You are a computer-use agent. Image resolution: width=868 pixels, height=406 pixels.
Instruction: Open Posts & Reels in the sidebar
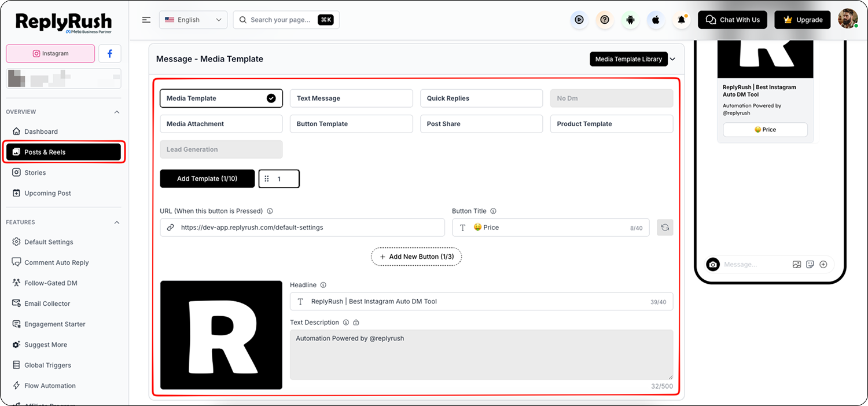point(64,152)
